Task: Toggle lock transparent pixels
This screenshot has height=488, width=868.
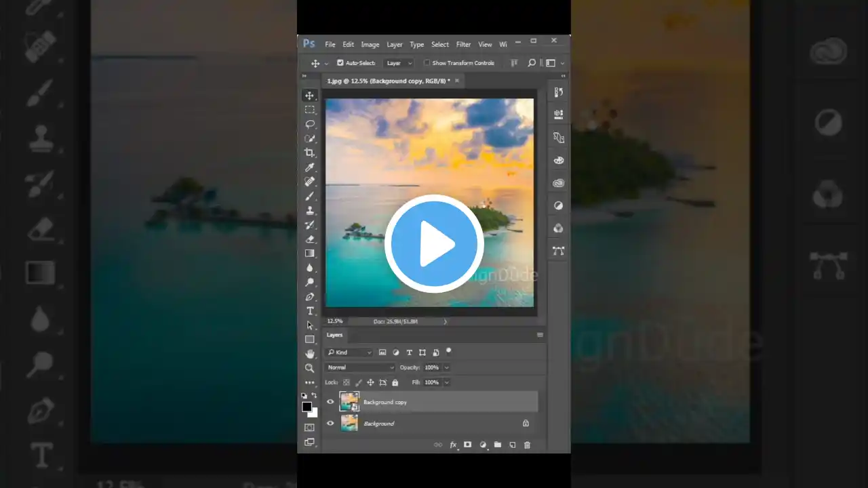Action: coord(347,382)
